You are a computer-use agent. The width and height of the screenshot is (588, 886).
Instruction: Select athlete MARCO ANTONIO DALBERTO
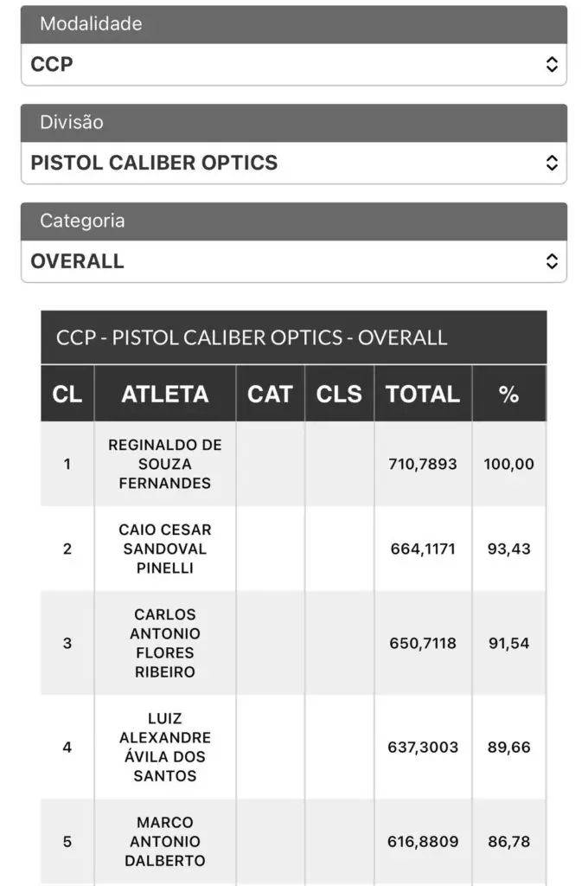click(165, 841)
